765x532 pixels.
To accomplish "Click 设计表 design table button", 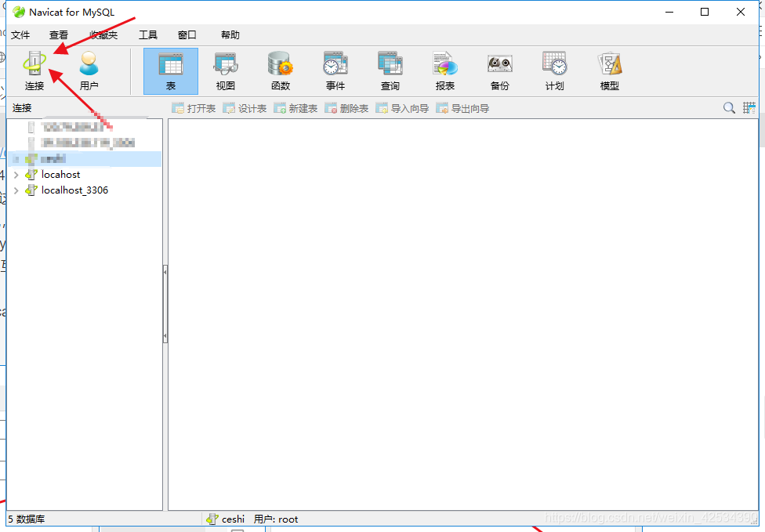I will (245, 108).
